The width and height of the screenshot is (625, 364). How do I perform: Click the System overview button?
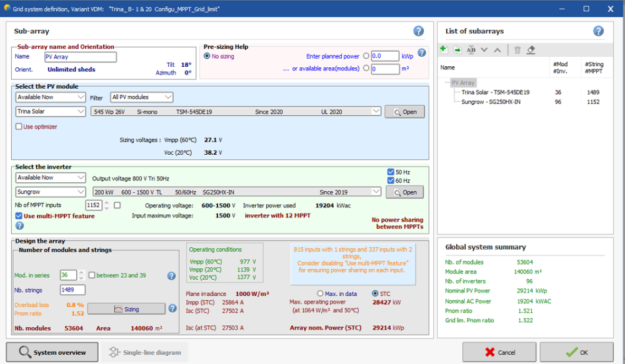52,352
